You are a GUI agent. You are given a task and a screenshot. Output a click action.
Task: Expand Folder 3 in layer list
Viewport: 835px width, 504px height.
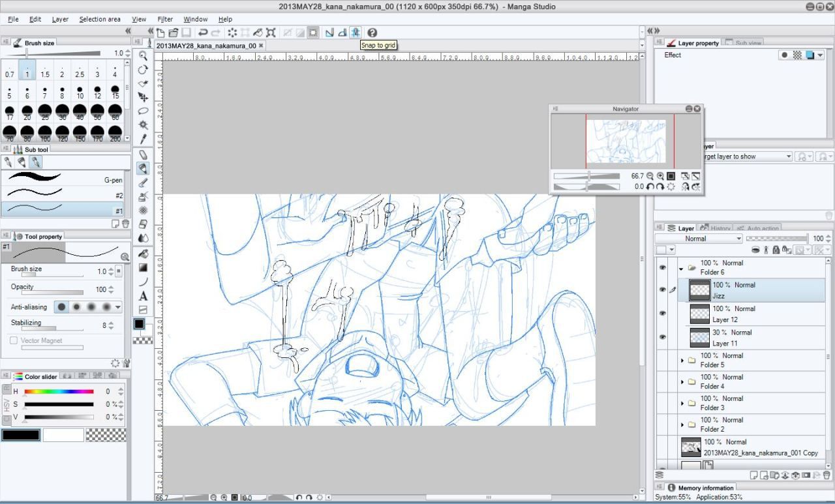(x=682, y=404)
